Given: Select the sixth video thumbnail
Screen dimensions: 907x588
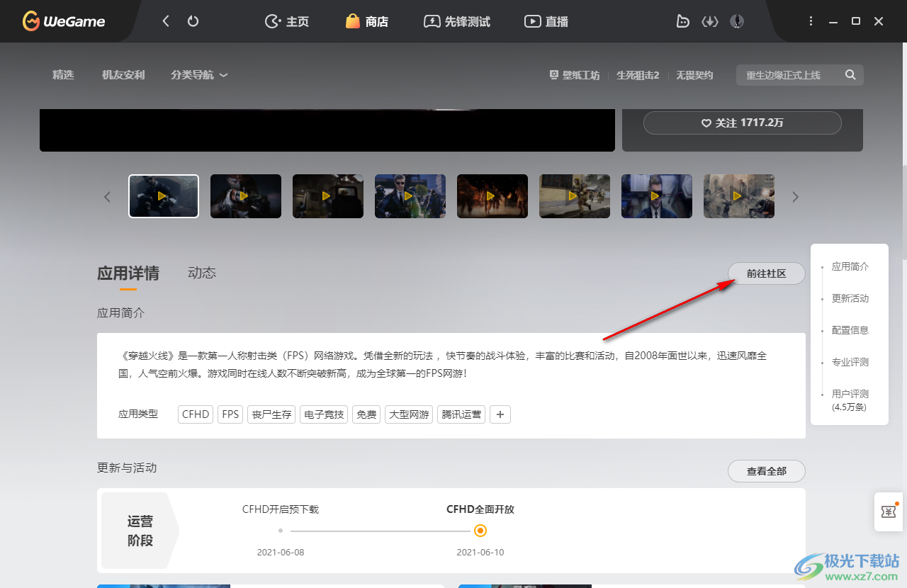Looking at the screenshot, I should (x=575, y=196).
